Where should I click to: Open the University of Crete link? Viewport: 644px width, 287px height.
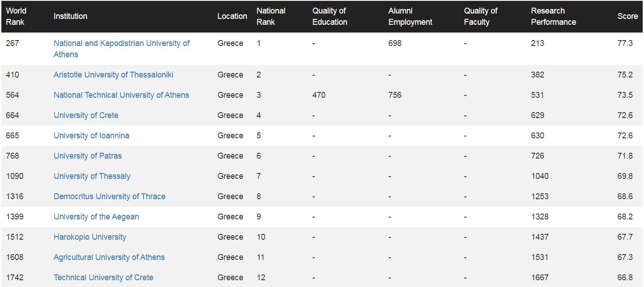coord(86,115)
